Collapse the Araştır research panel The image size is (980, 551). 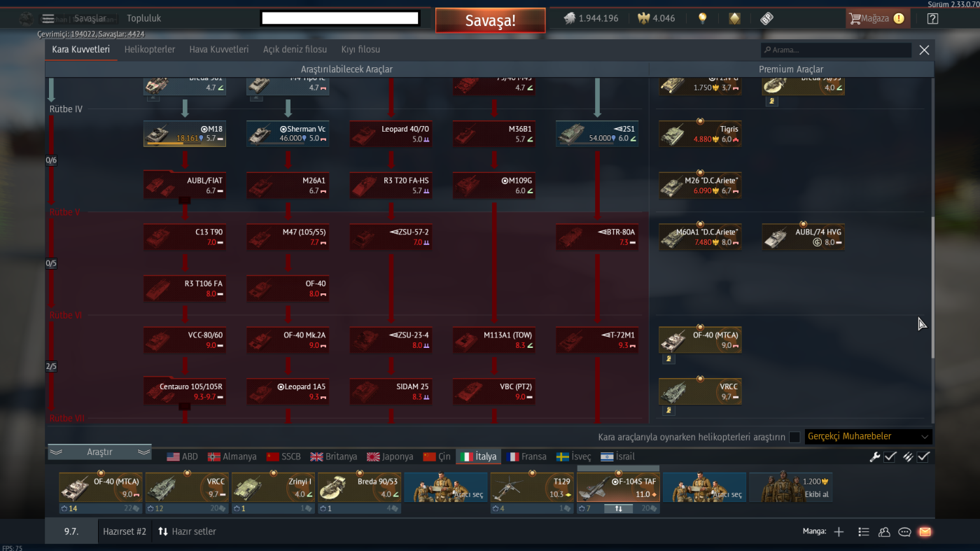pyautogui.click(x=99, y=452)
